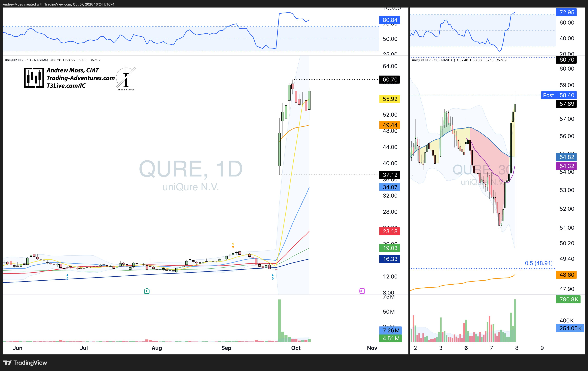Click the Oct label on the time axis
This screenshot has width=588, height=371.
pyautogui.click(x=296, y=348)
